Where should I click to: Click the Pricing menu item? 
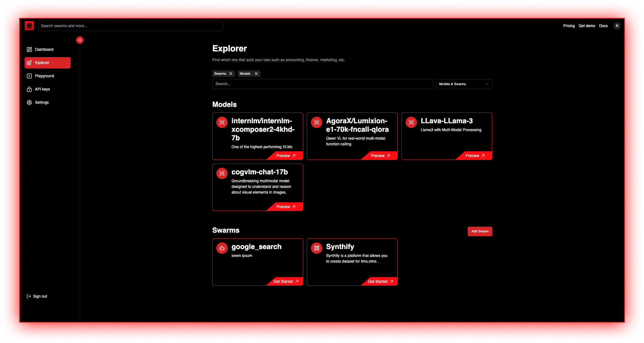[x=569, y=26]
